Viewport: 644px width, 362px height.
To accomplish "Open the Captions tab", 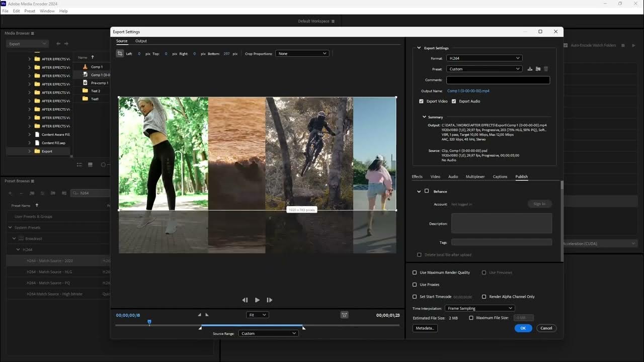I will pyautogui.click(x=500, y=176).
